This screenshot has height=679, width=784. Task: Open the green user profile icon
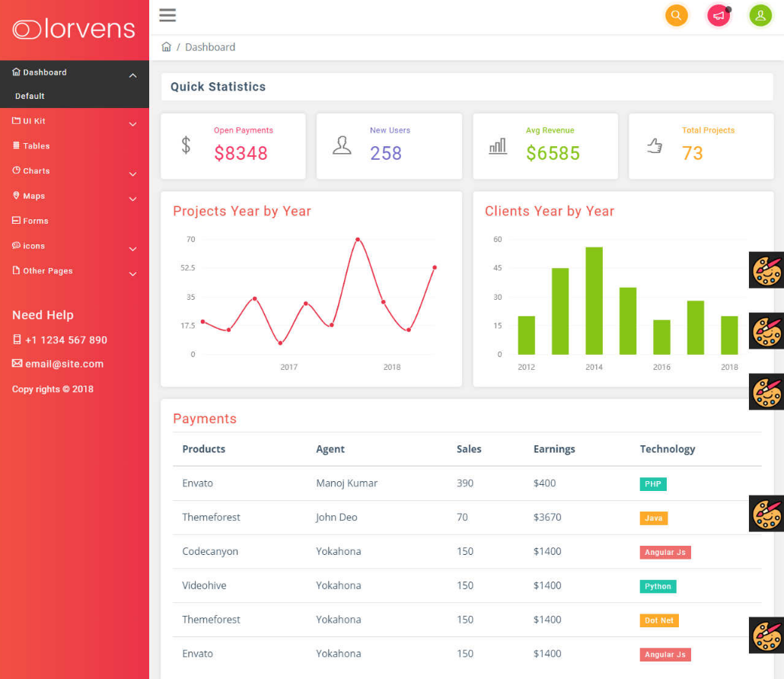click(x=760, y=15)
